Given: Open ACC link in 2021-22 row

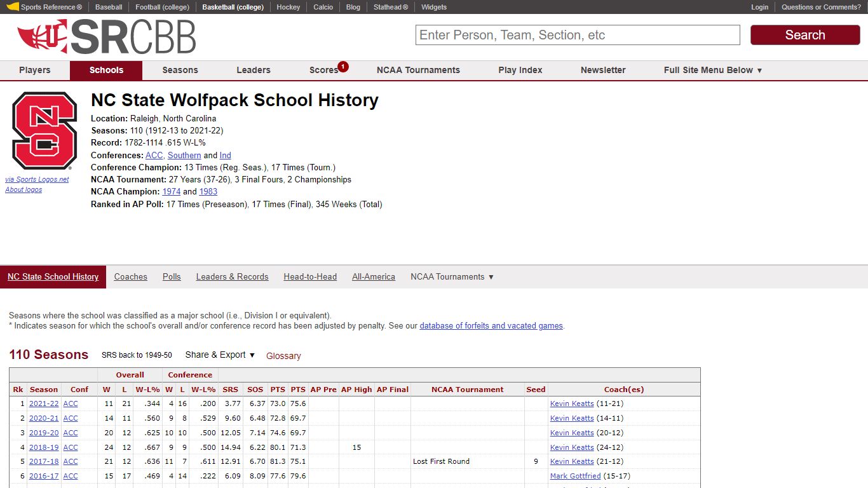Looking at the screenshot, I should (71, 403).
